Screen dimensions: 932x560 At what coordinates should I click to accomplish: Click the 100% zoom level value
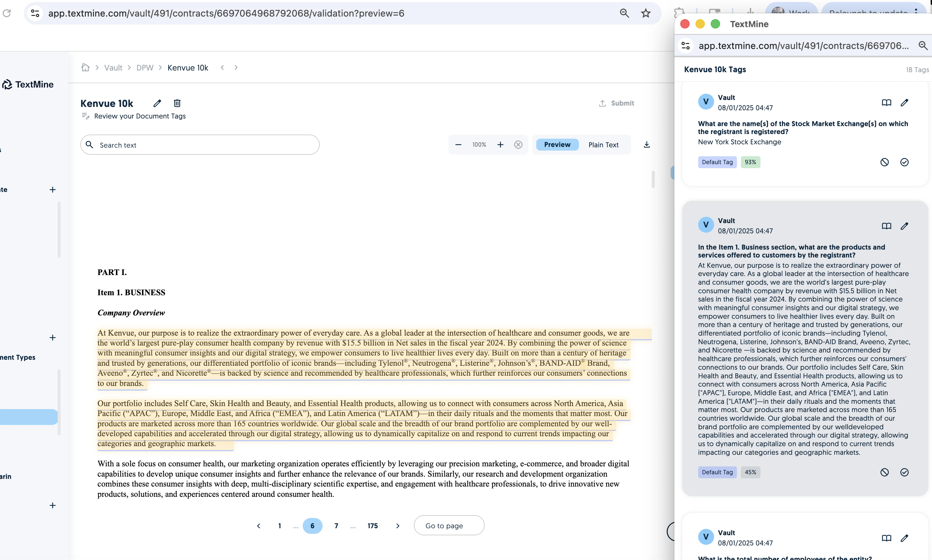pos(479,145)
